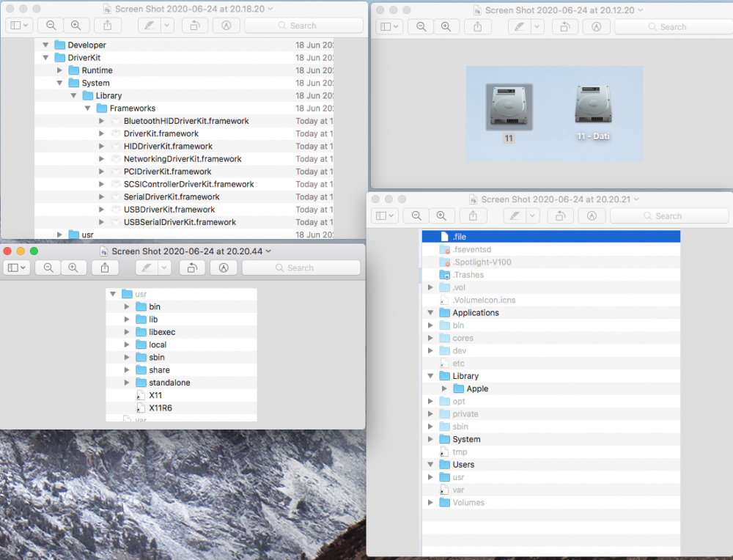Select highlight pen tool in 20.20.44 window
Image resolution: width=733 pixels, height=560 pixels.
[x=147, y=268]
